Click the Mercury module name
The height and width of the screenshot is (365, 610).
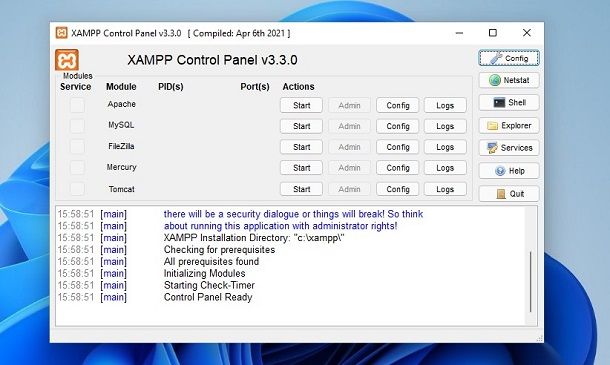[x=121, y=167]
